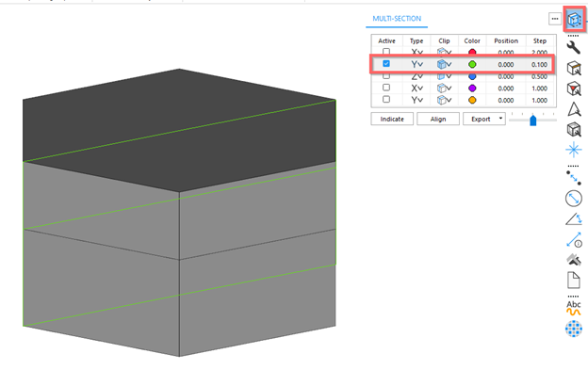Click the green color swatch
Viewport: 588px width, 386px height.
[472, 64]
